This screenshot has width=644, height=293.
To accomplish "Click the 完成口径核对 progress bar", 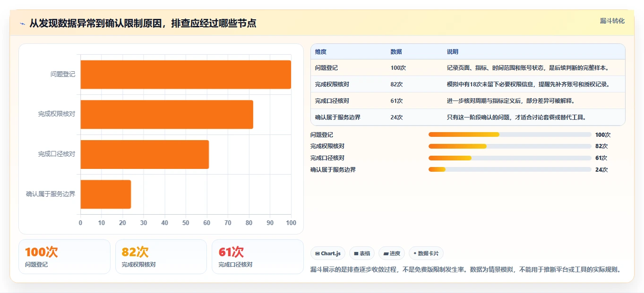I will coord(510,158).
